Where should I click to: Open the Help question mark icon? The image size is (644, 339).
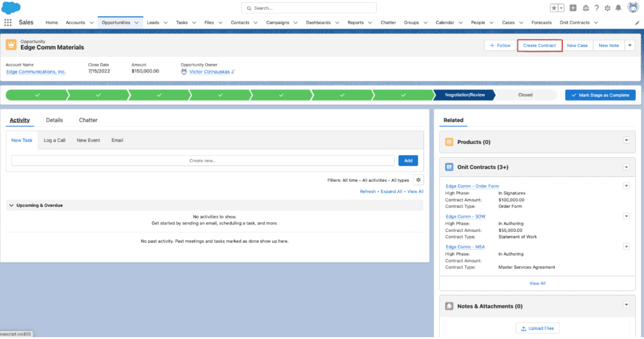click(597, 8)
